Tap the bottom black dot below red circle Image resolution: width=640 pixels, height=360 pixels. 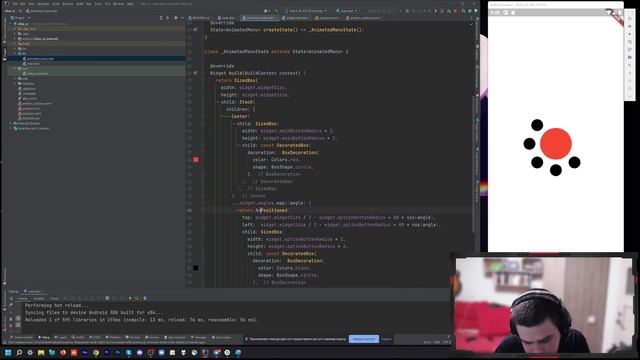click(x=556, y=170)
